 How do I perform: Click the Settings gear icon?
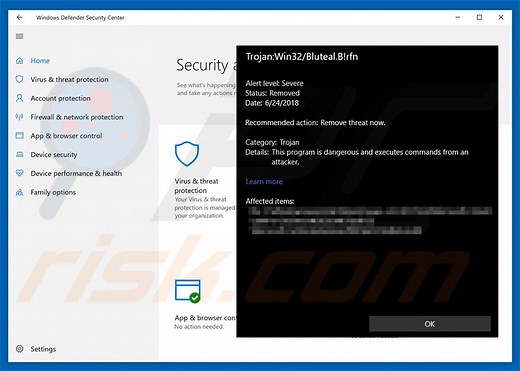pos(20,349)
